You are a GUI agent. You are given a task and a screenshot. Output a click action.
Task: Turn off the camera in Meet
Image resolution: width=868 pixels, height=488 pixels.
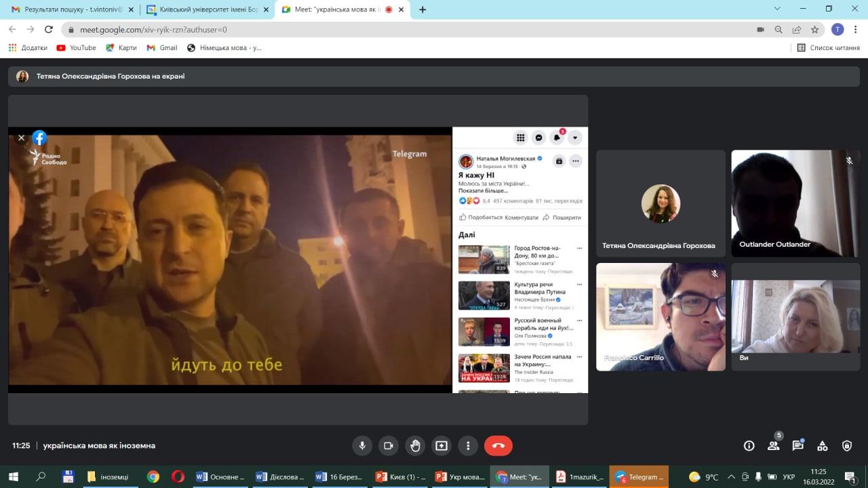389,445
